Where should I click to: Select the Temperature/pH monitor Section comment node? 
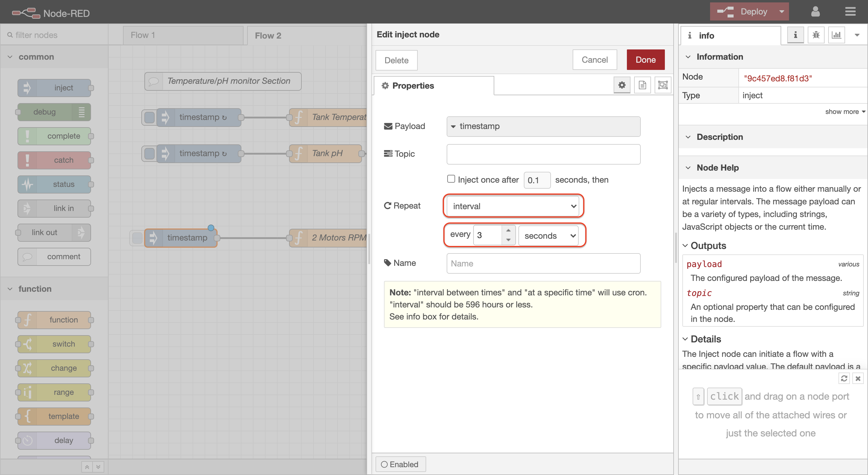[223, 81]
